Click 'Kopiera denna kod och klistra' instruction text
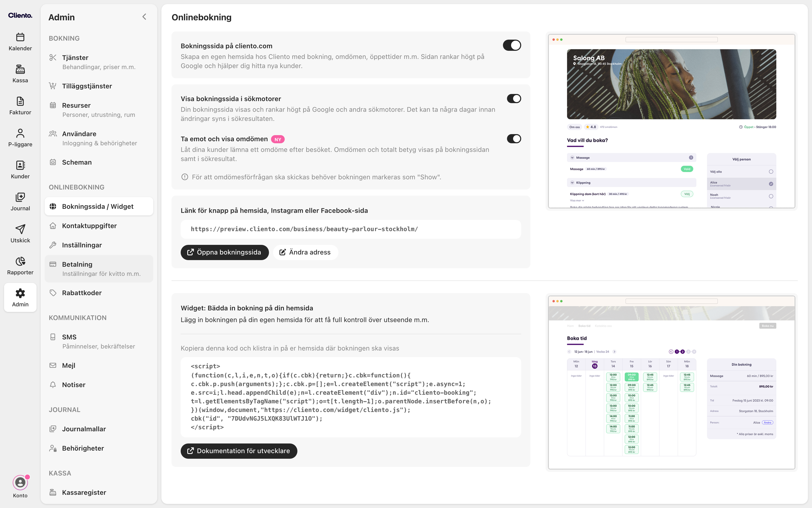The width and height of the screenshot is (812, 508). click(290, 348)
